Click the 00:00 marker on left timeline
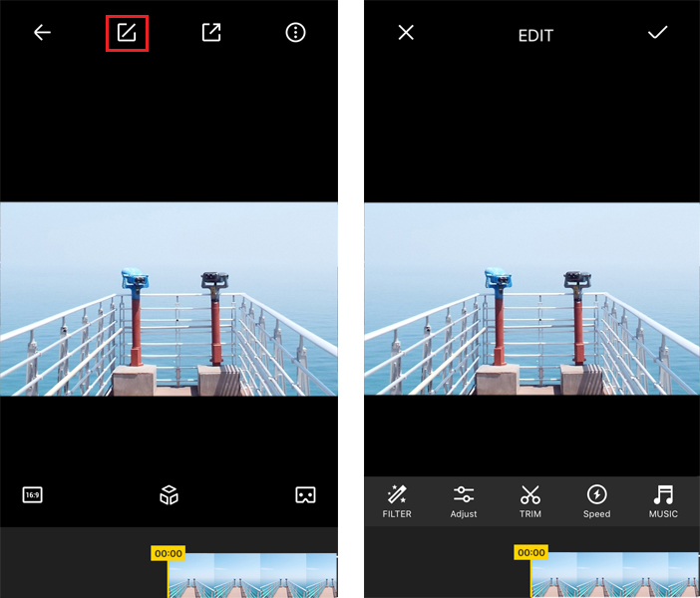 pos(169,553)
